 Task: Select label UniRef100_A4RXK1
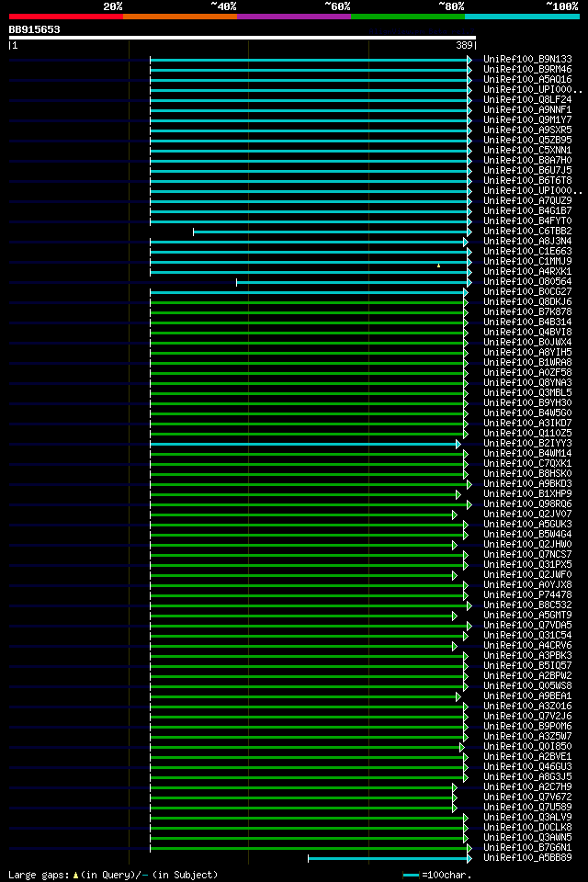(527, 272)
